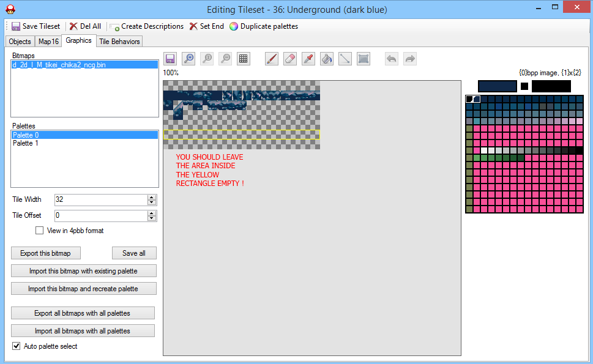Click Import this bitmap and recreate palette
593x364 pixels.
(84, 289)
